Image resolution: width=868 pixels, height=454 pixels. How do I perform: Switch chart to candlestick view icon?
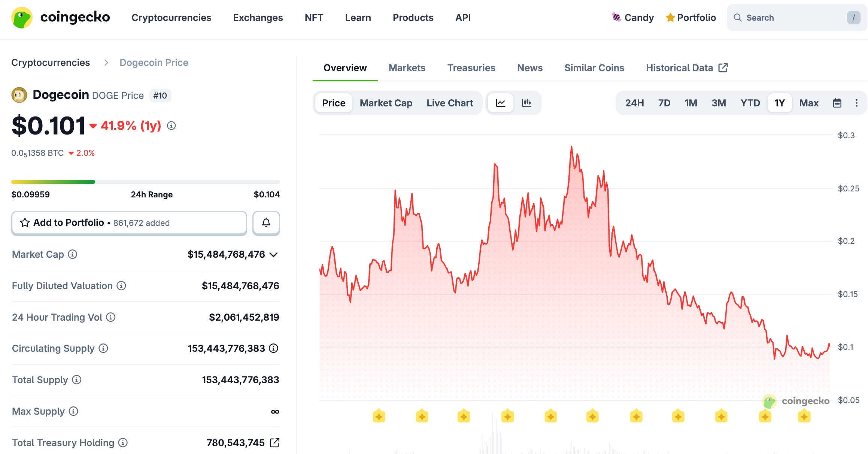tap(527, 103)
